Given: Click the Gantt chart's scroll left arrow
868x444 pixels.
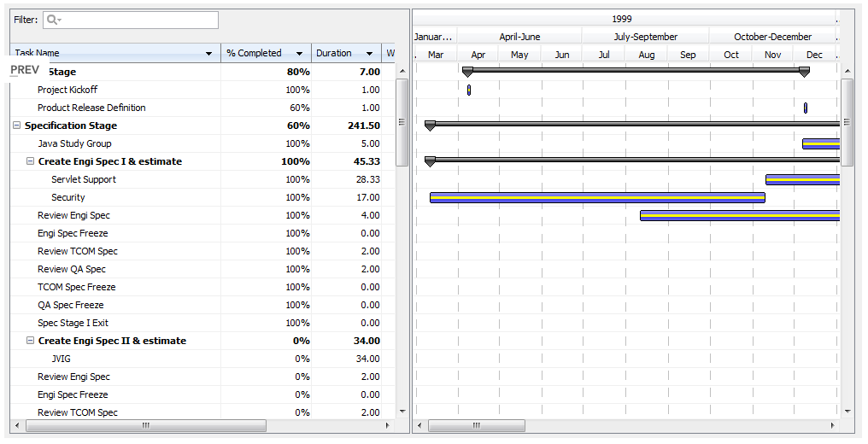Looking at the screenshot, I should point(419,425).
